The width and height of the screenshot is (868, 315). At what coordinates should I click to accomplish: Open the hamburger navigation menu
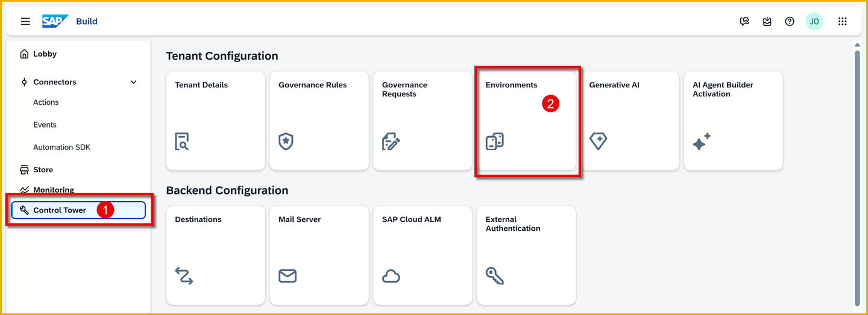[x=25, y=21]
